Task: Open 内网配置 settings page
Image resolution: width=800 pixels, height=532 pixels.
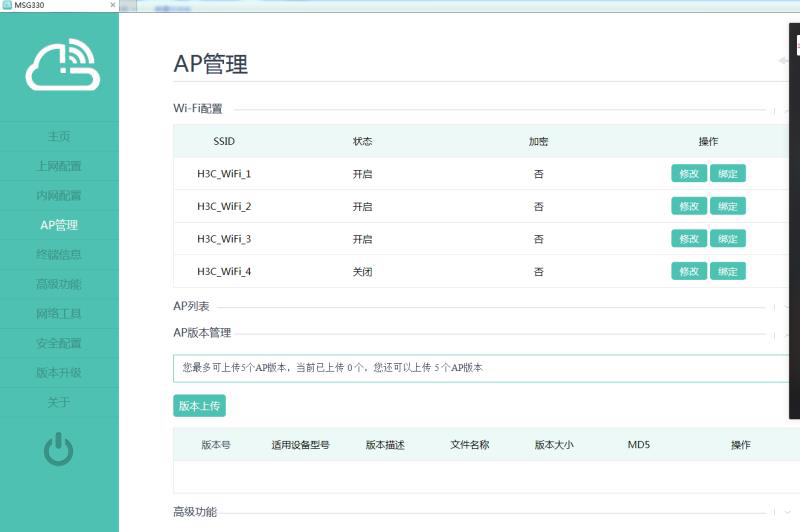Action: coord(59,195)
